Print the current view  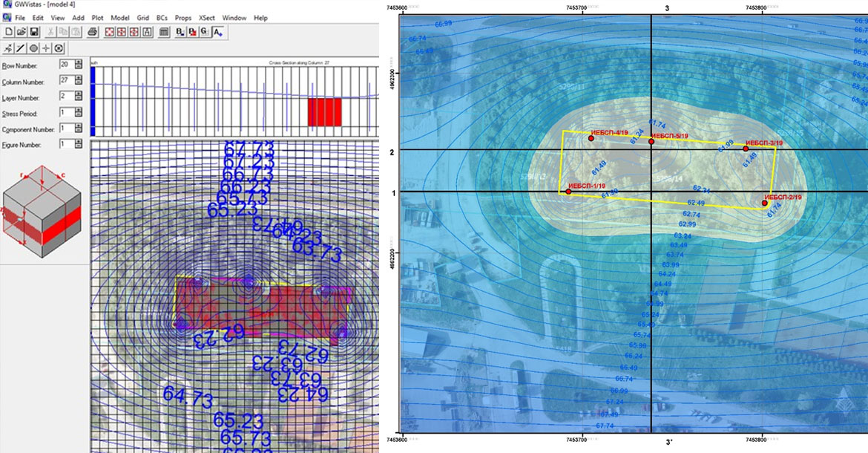coord(93,32)
